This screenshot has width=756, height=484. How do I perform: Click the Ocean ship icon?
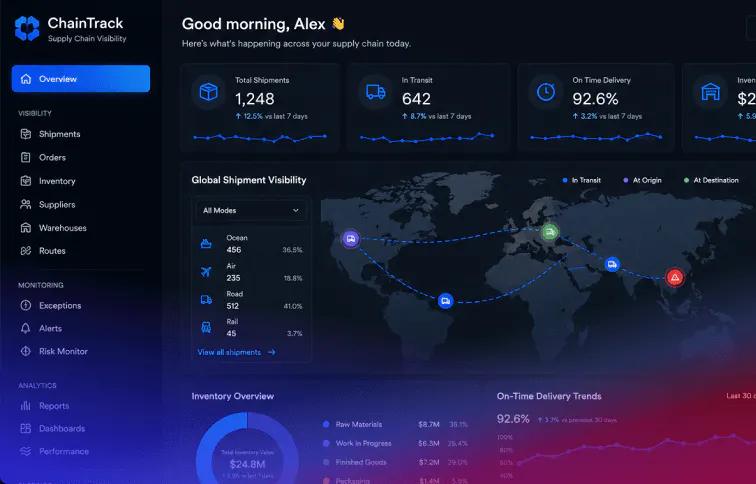point(206,244)
